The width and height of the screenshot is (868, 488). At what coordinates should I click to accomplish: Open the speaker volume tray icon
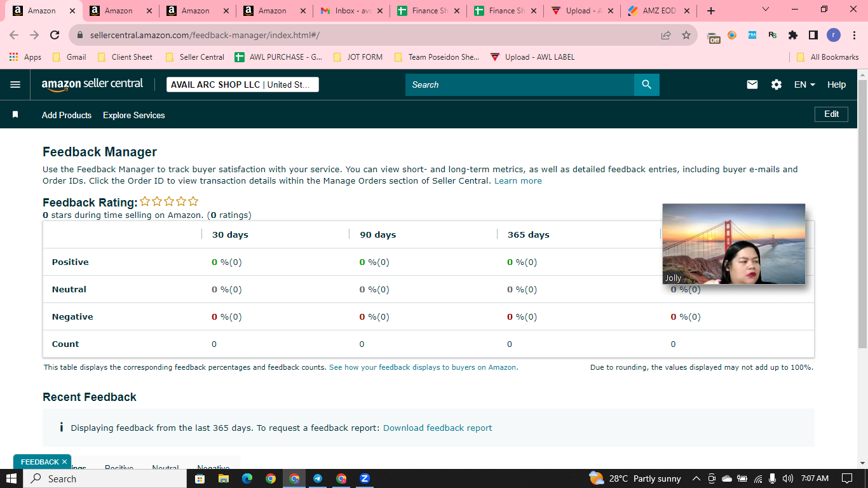[788, 478]
